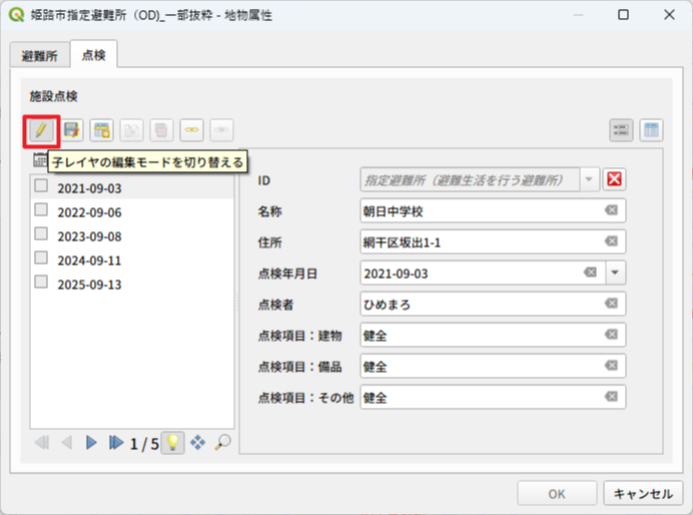Switch to table view in relation editor
This screenshot has width=693, height=515.
pos(651,130)
